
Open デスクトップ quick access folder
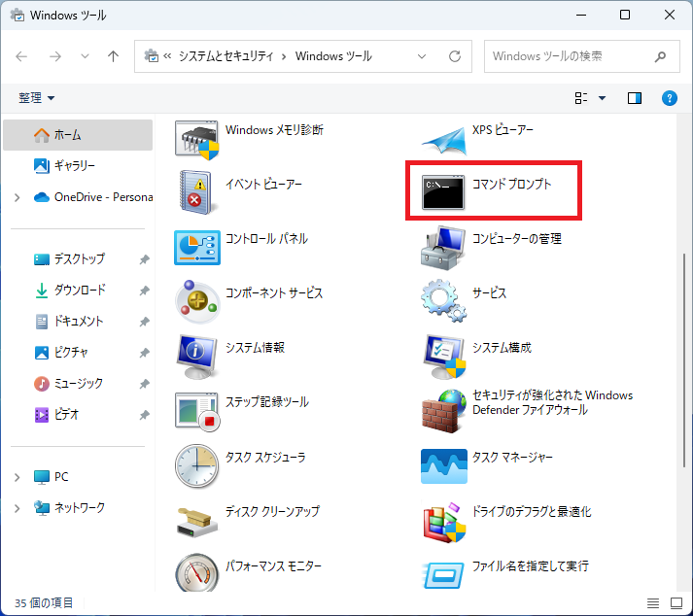[69, 259]
